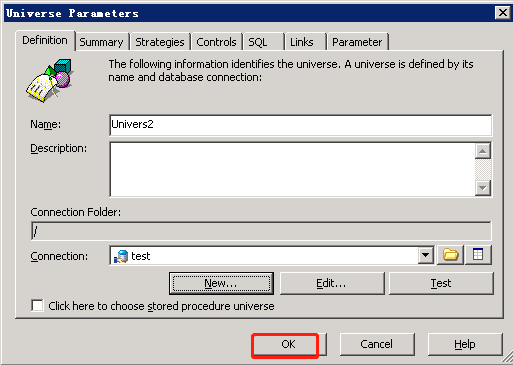Click the Connection Folder path field

point(261,231)
